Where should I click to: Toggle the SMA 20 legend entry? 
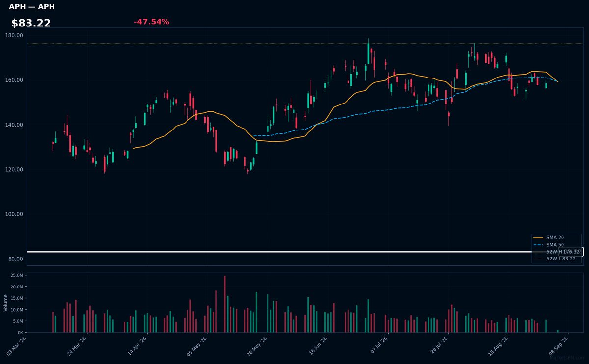[548, 237]
